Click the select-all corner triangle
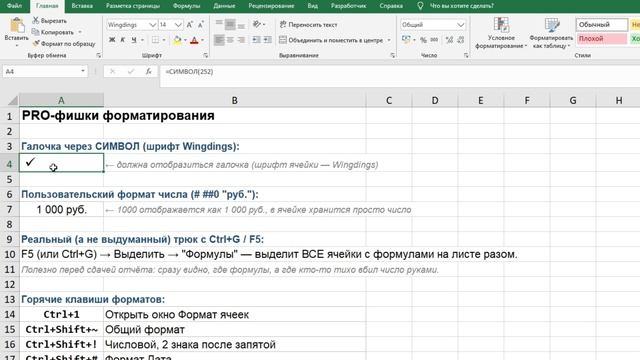The height and width of the screenshot is (360, 640). pos(13,100)
